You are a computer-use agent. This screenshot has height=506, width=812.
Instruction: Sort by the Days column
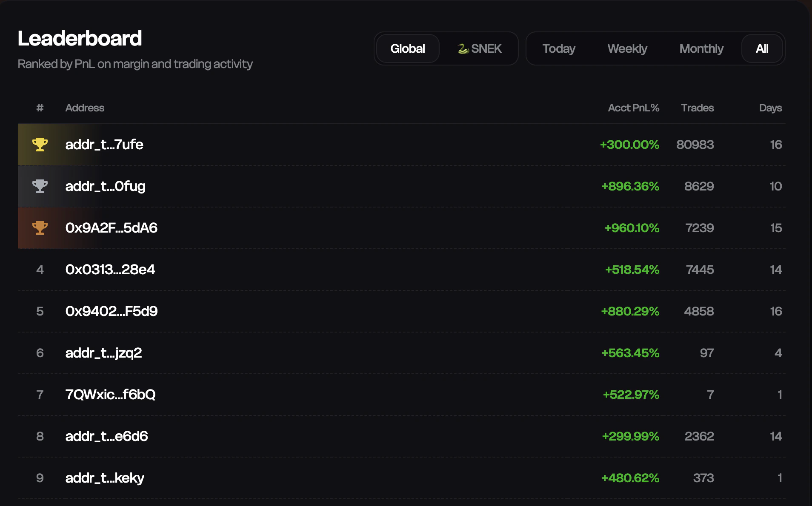click(x=770, y=108)
